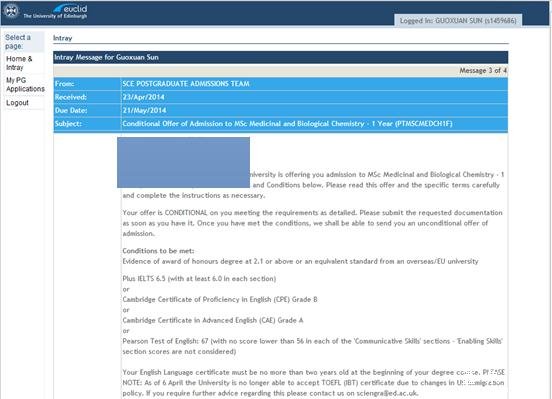The height and width of the screenshot is (399, 552).
Task: Click the honours degree evidence line
Action: pos(300,261)
